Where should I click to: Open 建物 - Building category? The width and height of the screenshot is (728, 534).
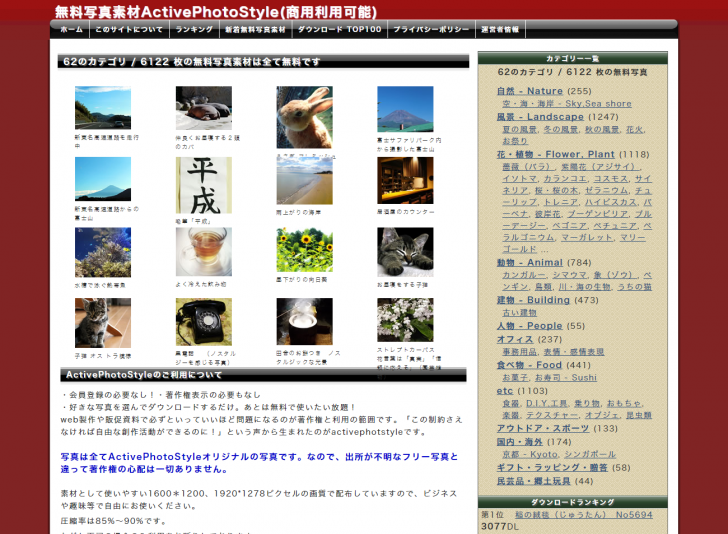(x=533, y=300)
